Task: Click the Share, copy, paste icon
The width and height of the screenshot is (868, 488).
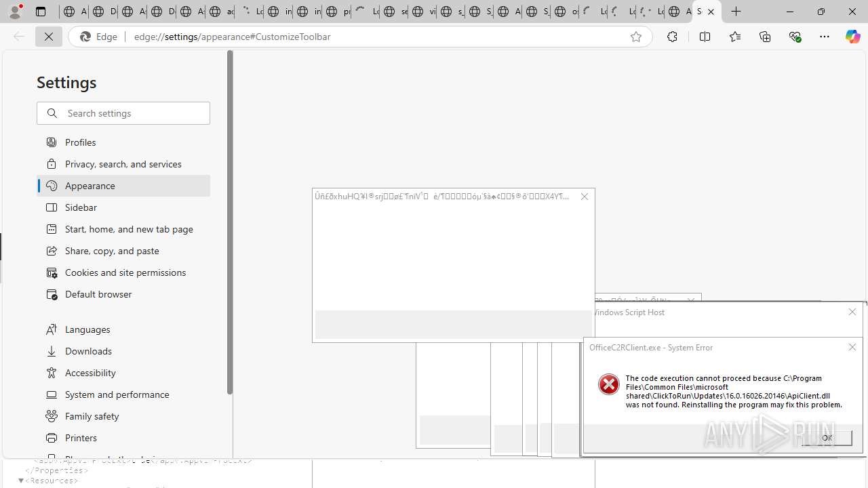Action: coord(52,250)
